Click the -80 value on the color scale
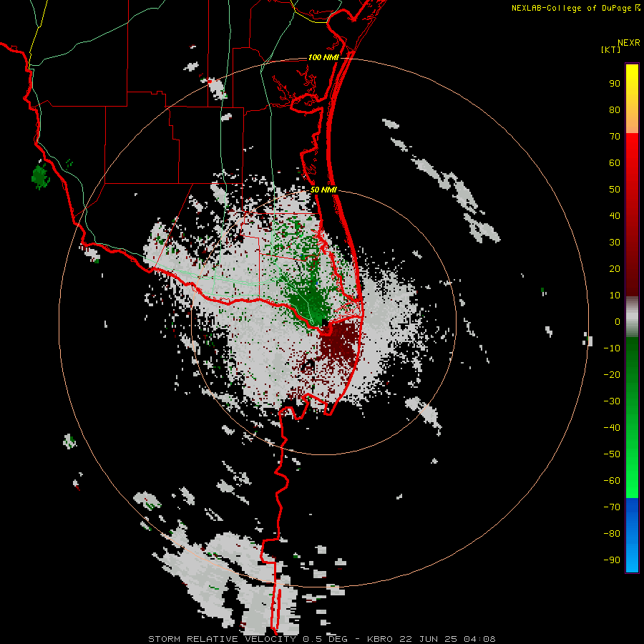 click(612, 534)
